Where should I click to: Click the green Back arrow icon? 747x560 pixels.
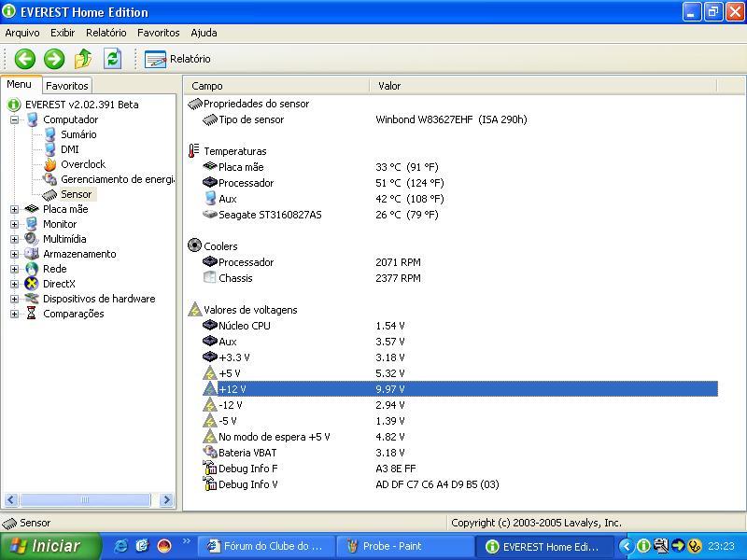(25, 59)
